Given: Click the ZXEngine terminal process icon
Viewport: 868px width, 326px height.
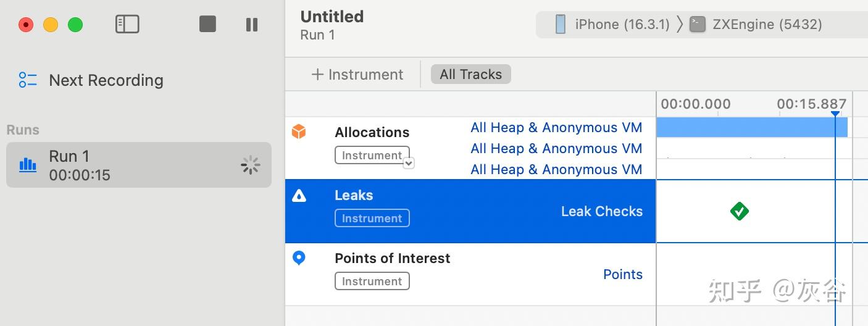Looking at the screenshot, I should click(698, 24).
